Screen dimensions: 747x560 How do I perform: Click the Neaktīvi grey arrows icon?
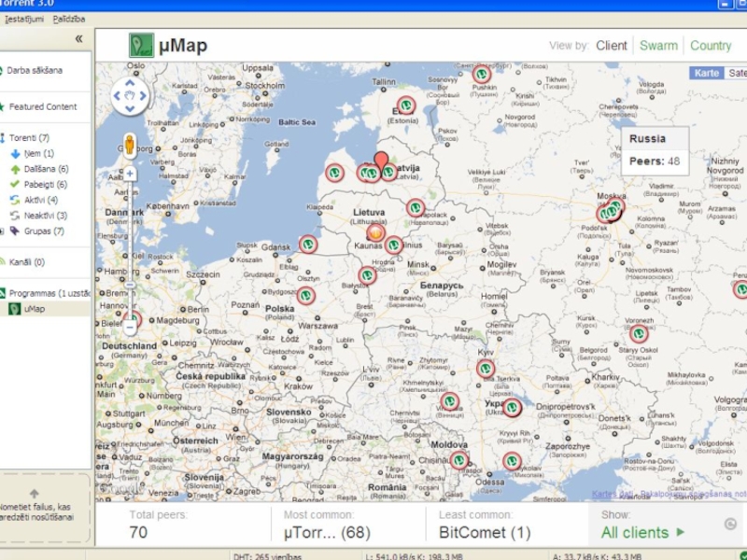click(15, 216)
